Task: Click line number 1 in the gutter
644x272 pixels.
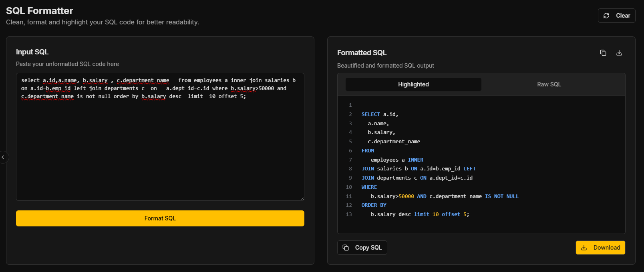Action: [350, 105]
